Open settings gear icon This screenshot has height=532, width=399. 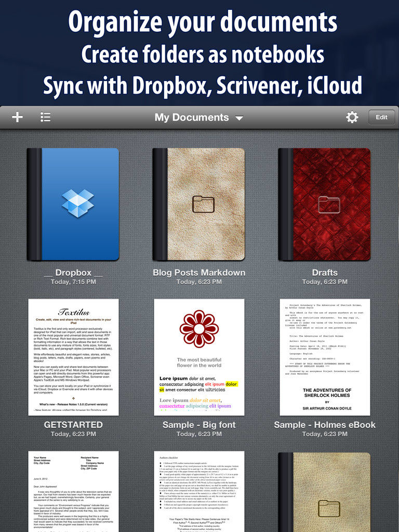pos(352,117)
